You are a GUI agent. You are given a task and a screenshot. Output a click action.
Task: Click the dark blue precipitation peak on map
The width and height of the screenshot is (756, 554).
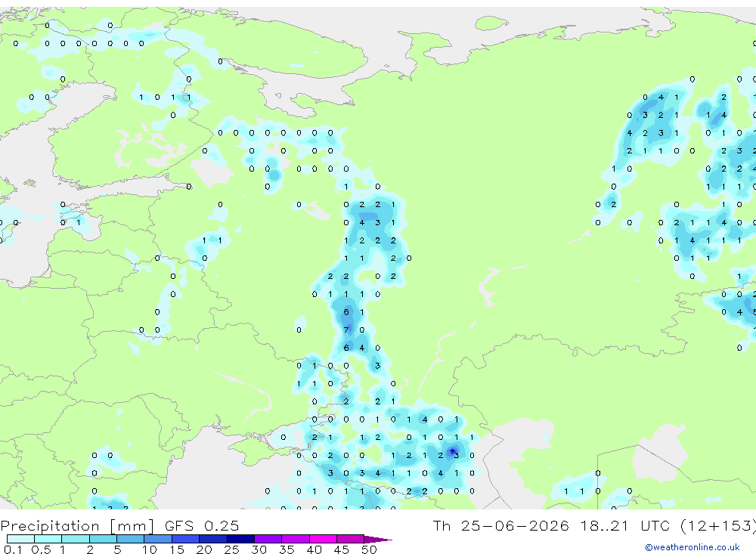tap(452, 452)
